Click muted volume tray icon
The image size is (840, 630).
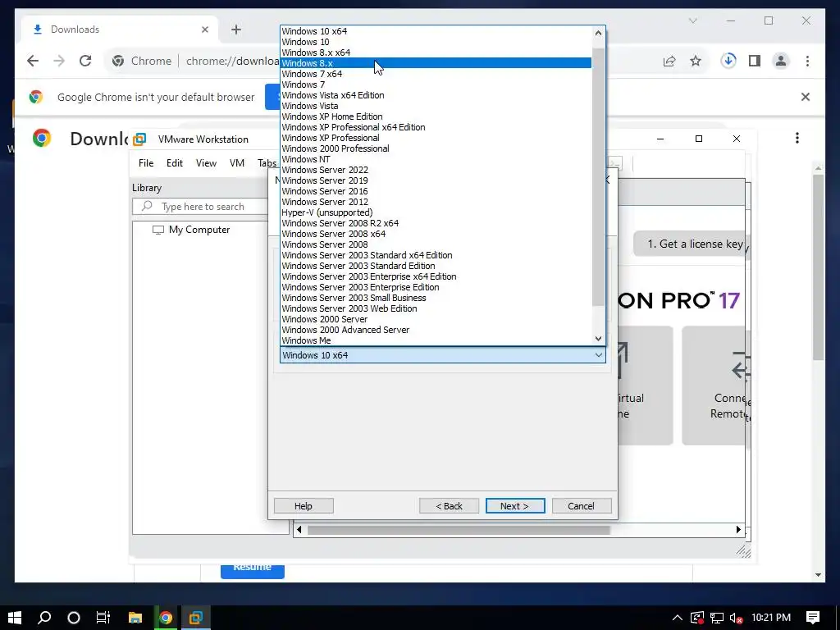(x=736, y=618)
